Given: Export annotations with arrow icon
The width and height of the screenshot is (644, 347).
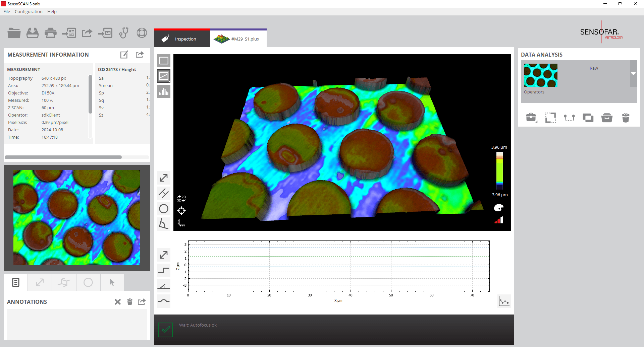Looking at the screenshot, I should pos(142,302).
